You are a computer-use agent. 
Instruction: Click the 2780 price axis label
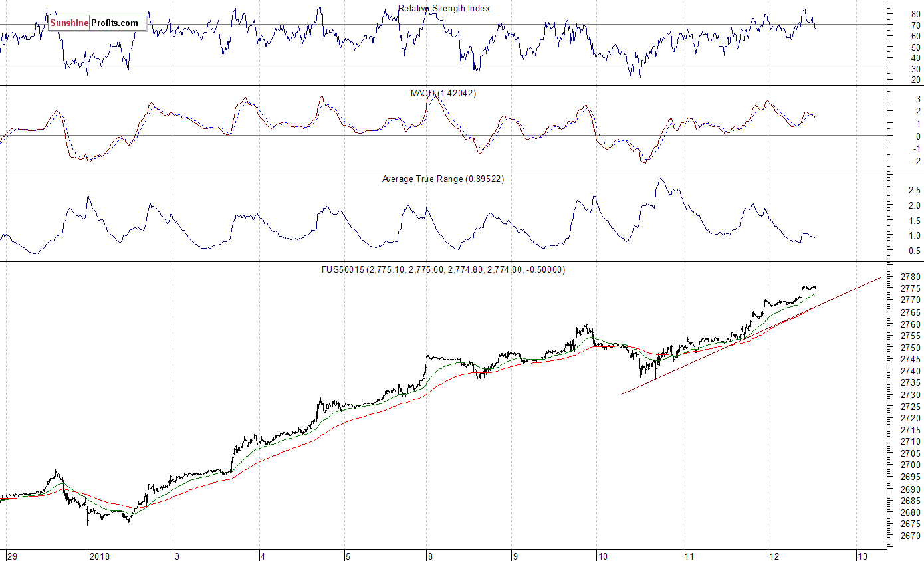pos(911,277)
